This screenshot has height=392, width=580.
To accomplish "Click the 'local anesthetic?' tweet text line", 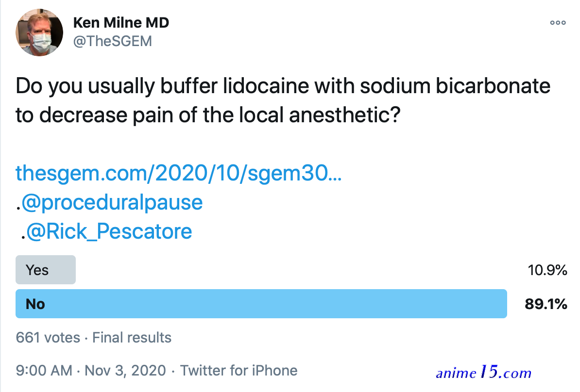I will 320,115.
